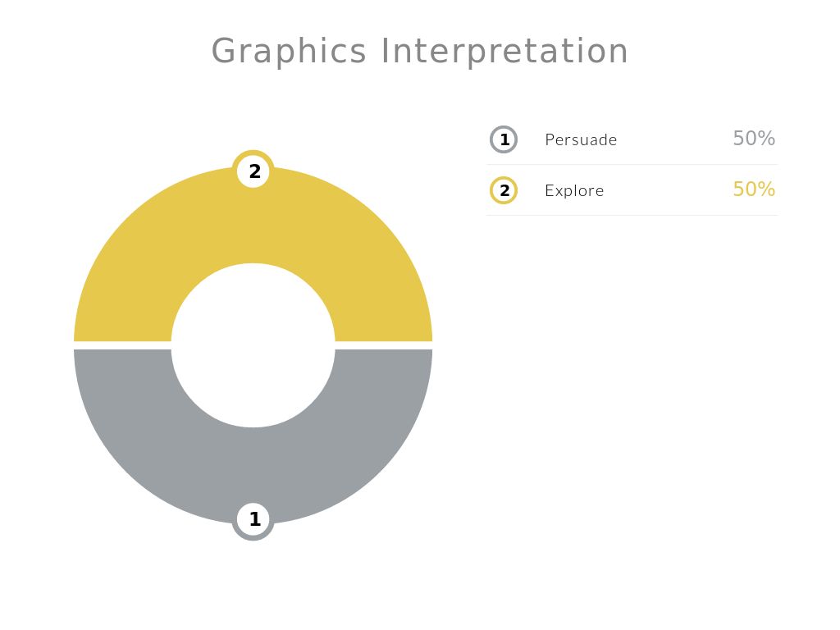Click the number 1 marker below the donut
The image size is (840, 630).
point(253,519)
